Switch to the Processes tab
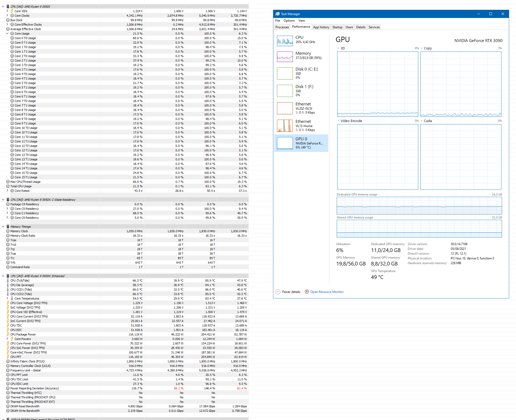The image size is (516, 420). [282, 27]
